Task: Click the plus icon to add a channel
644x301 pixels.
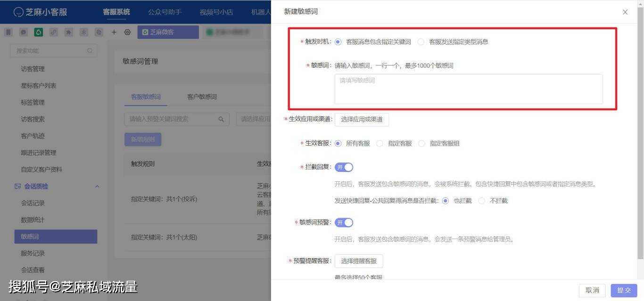Action: (x=114, y=32)
